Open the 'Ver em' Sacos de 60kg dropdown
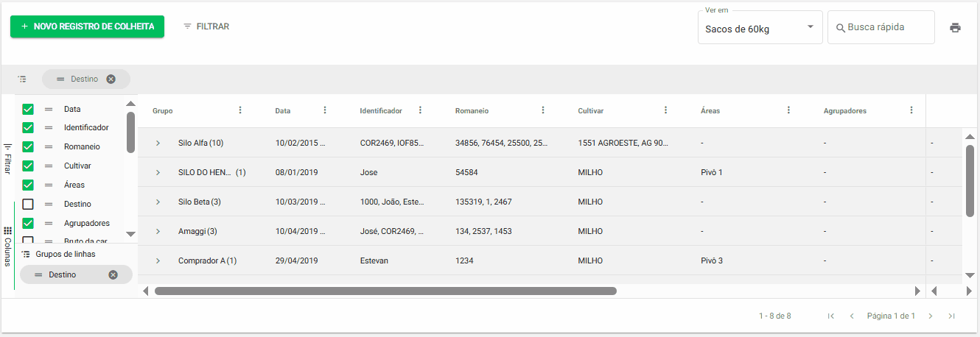This screenshot has height=337, width=980. point(760,28)
